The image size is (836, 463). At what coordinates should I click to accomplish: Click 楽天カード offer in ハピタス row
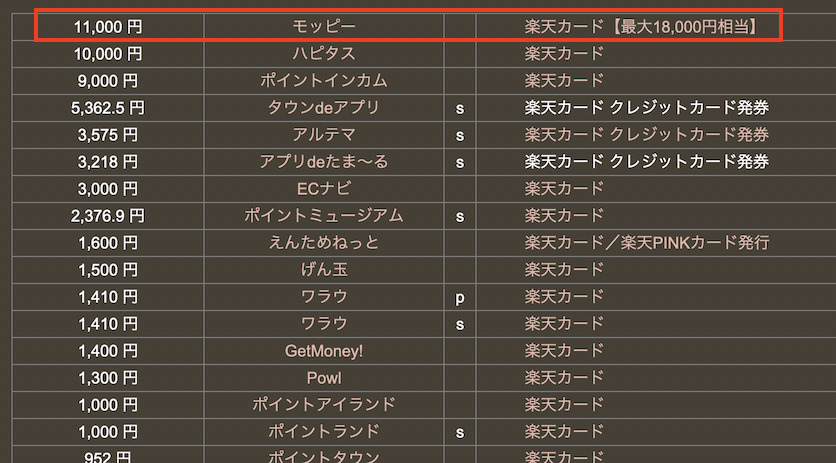tap(564, 53)
